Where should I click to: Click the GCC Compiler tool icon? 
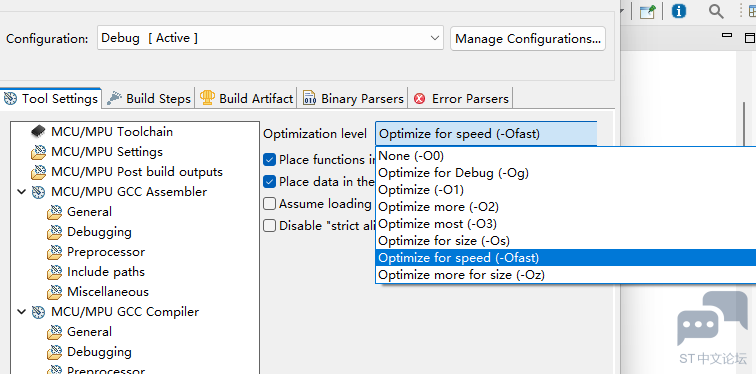point(39,312)
